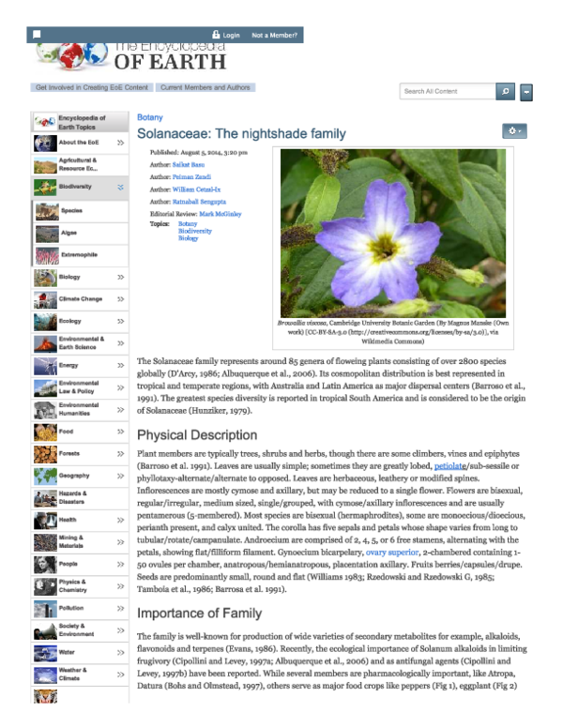Click the Forests logs icon

click(x=45, y=454)
